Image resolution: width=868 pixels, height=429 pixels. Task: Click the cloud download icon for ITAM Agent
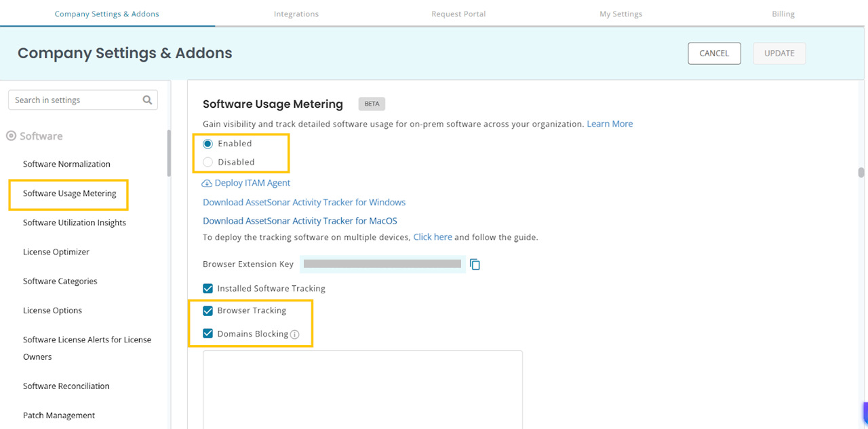[207, 183]
